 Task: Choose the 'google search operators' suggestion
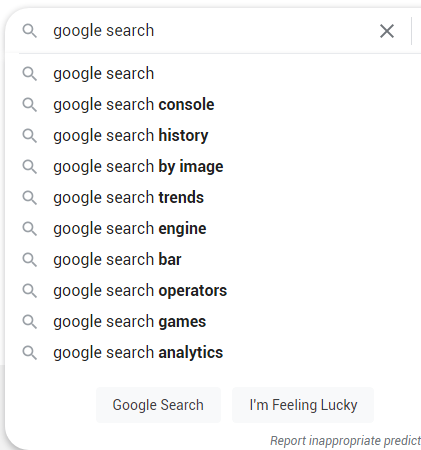click(213, 291)
